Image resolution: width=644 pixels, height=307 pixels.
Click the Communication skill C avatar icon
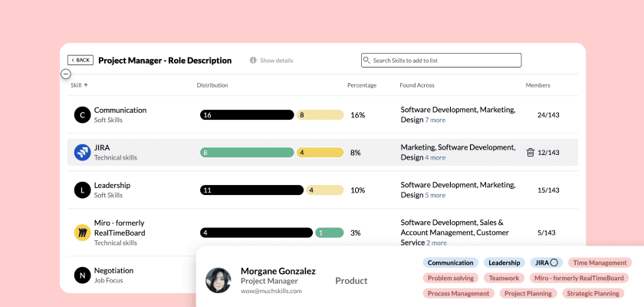point(82,114)
